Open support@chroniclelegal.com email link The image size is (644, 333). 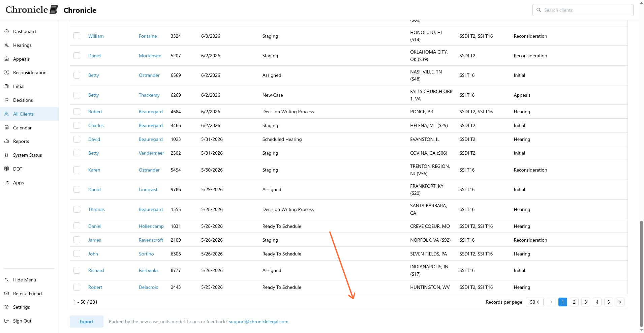[x=258, y=322]
